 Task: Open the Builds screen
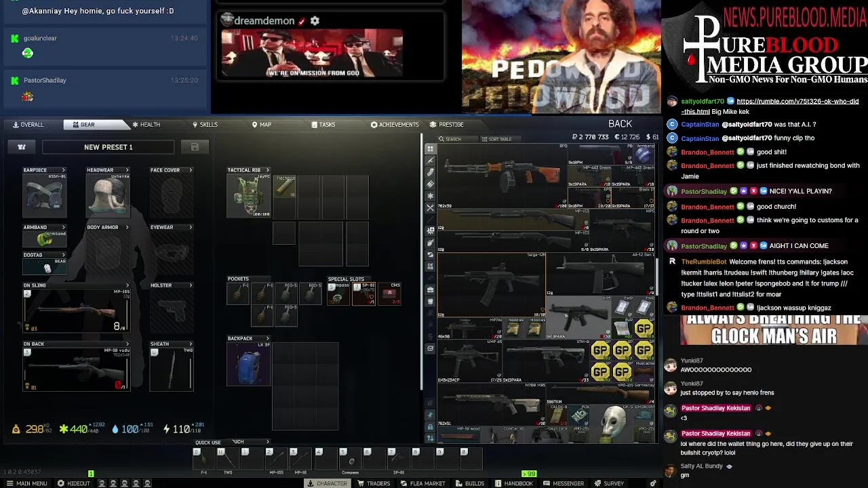[470, 483]
